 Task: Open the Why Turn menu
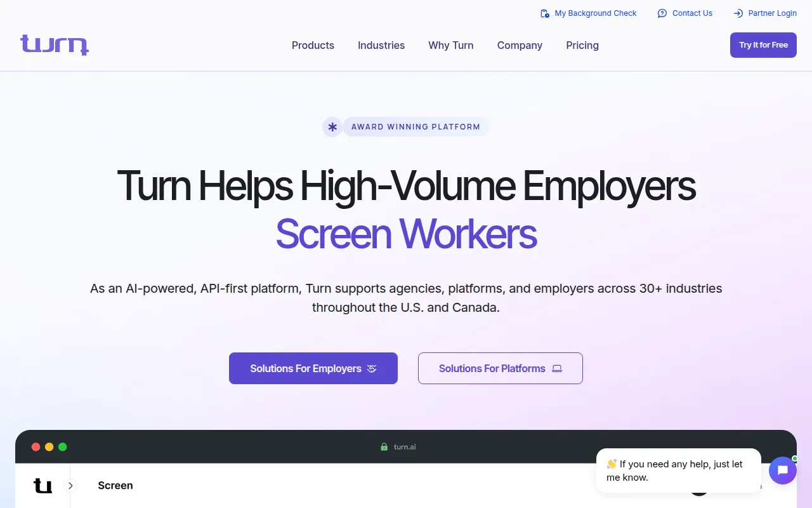(x=451, y=45)
